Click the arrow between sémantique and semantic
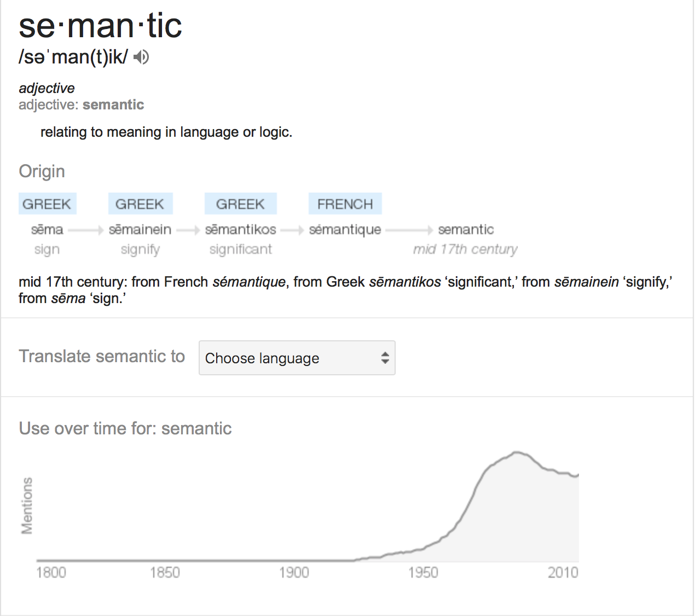695x616 pixels. [409, 230]
